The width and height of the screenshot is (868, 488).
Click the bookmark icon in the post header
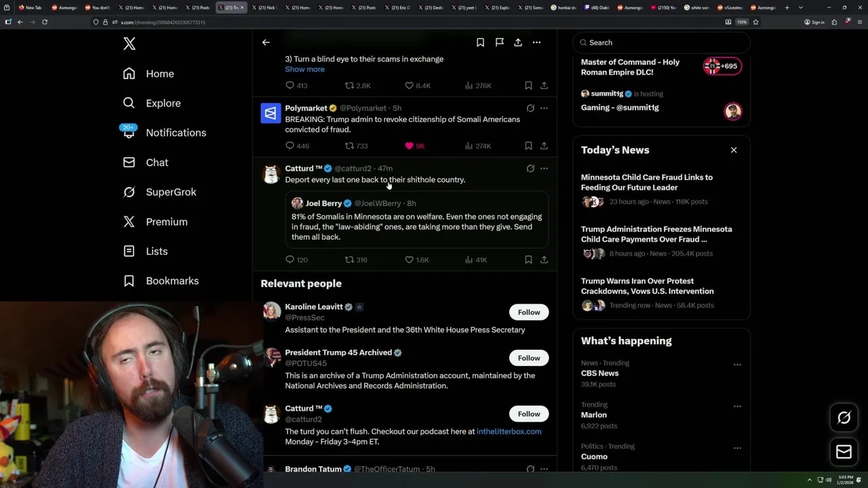(480, 42)
